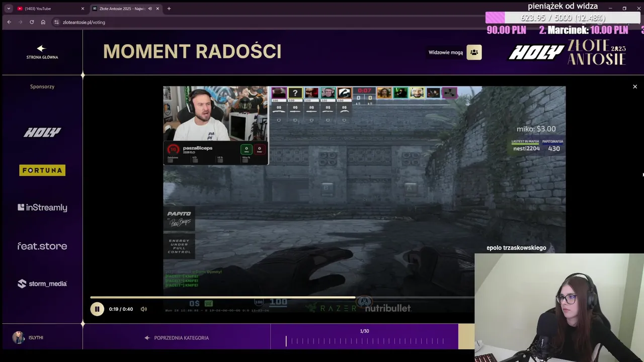Go to the browser home page

tap(43, 22)
